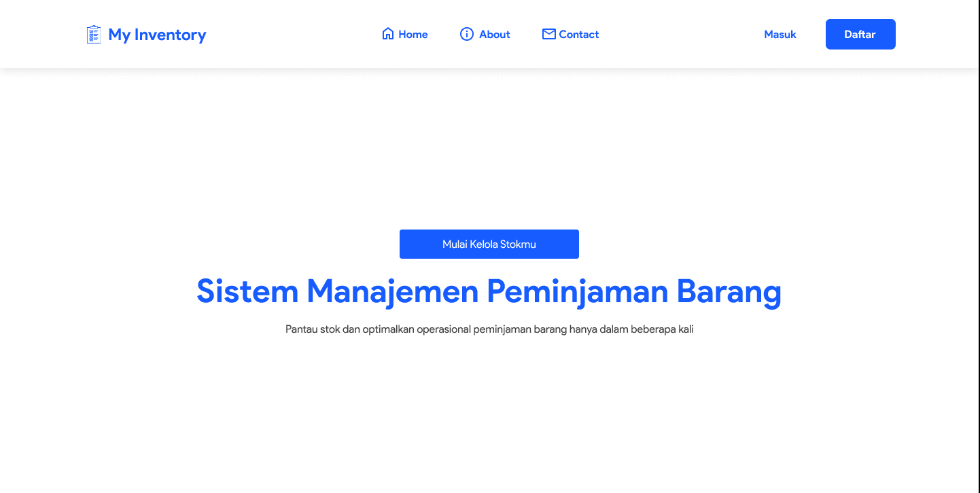
Task: Select the tagline below the main heading
Action: pyautogui.click(x=489, y=329)
